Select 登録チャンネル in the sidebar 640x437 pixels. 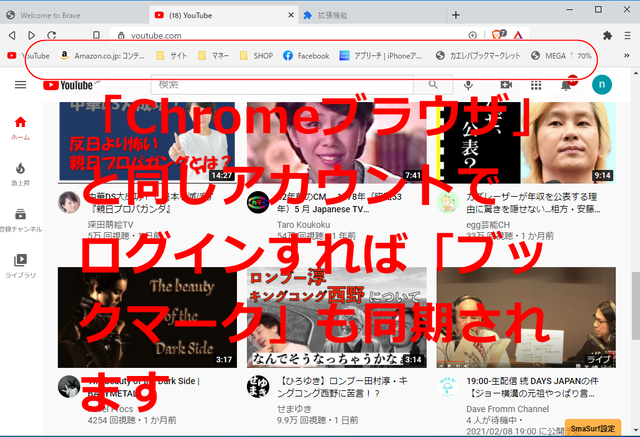coord(20,220)
